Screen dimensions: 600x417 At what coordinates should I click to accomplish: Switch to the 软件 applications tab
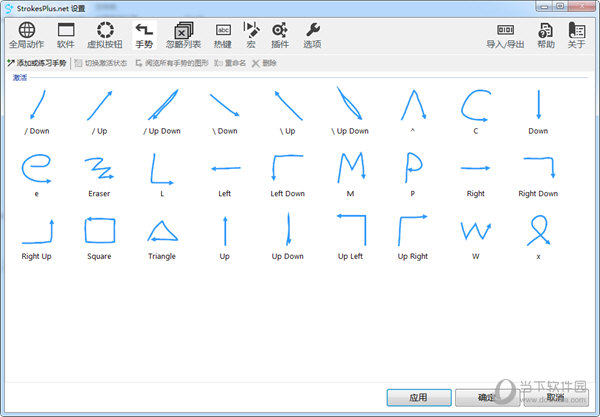coord(66,35)
